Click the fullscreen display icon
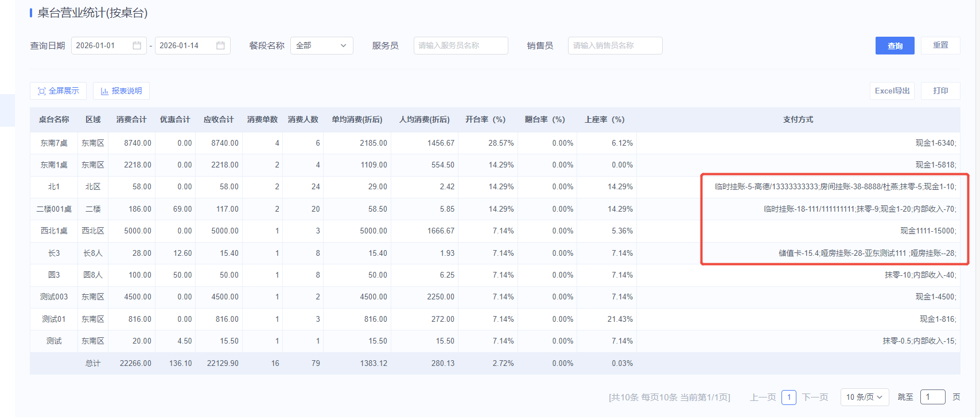The width and height of the screenshot is (980, 417). tap(41, 91)
